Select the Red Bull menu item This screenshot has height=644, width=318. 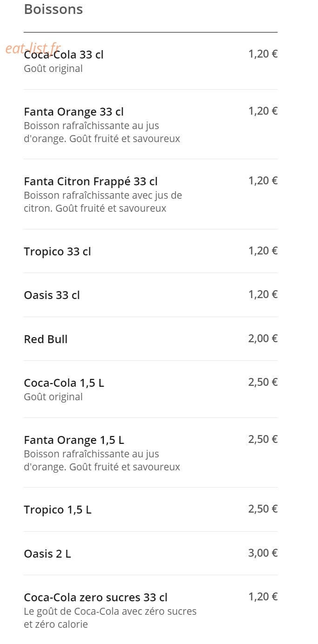point(151,339)
